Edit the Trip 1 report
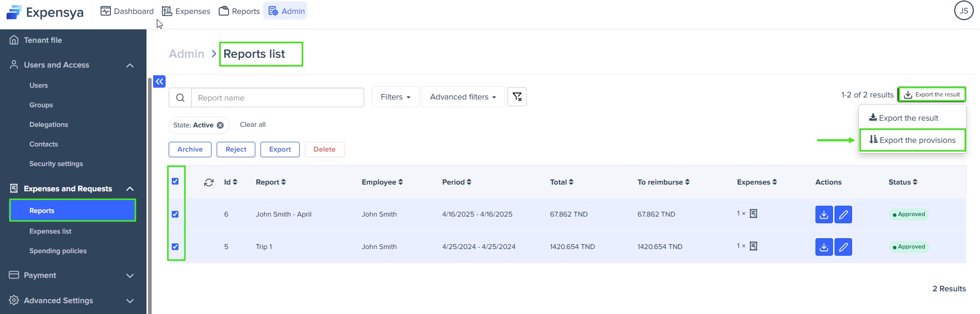Image resolution: width=980 pixels, height=314 pixels. pos(843,247)
